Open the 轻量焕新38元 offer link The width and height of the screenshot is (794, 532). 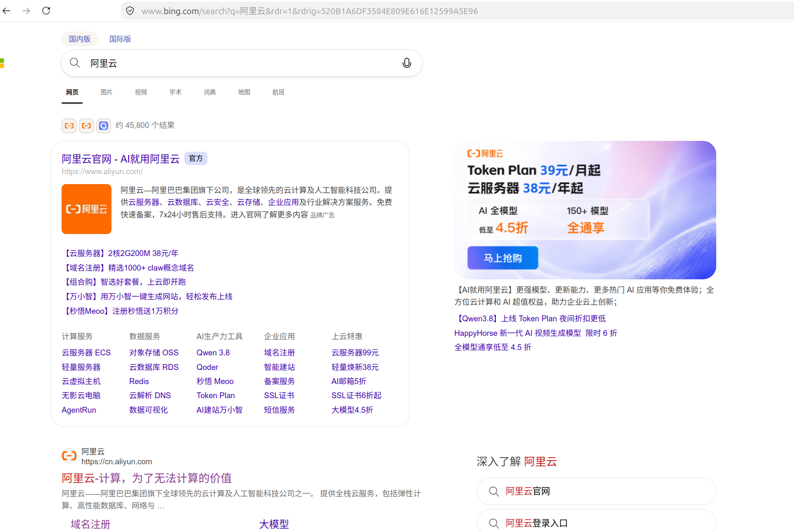pos(355,367)
